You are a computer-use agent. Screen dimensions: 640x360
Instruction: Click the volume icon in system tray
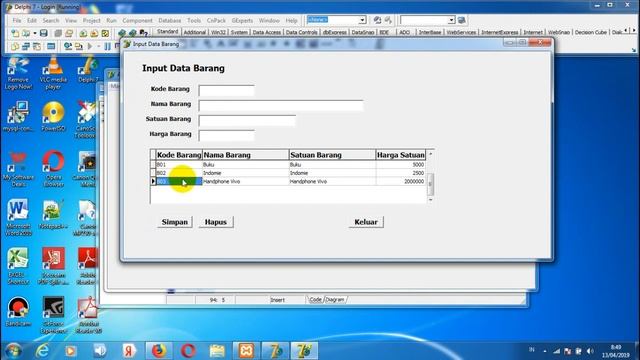[590, 351]
